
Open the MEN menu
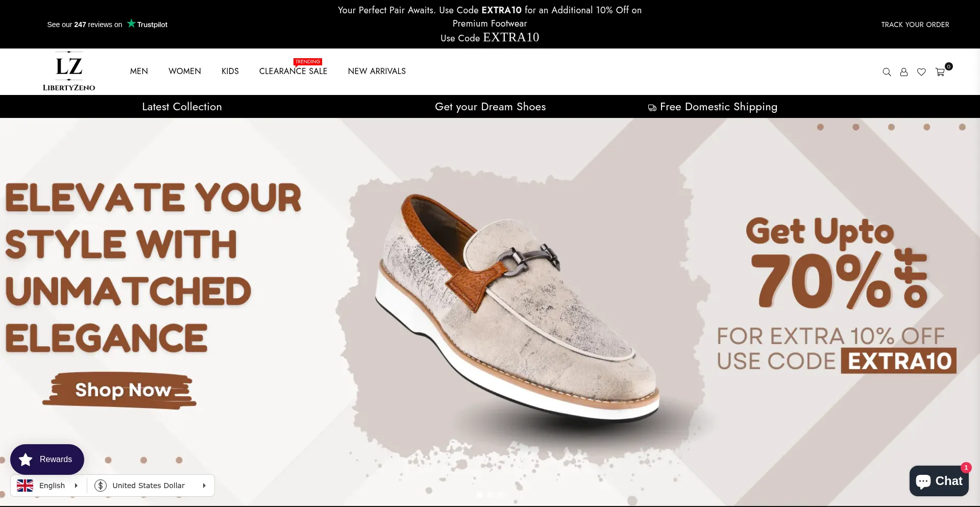tap(139, 71)
